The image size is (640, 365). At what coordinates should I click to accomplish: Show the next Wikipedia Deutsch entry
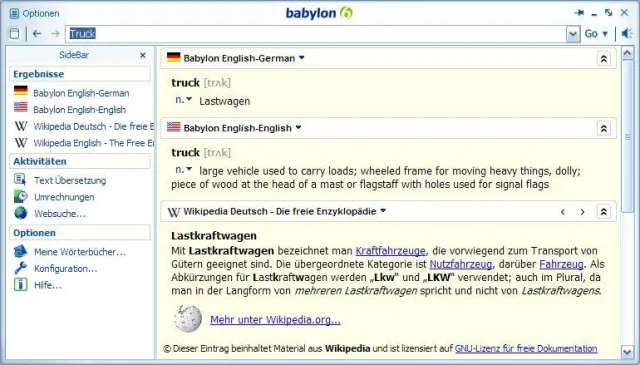point(582,212)
